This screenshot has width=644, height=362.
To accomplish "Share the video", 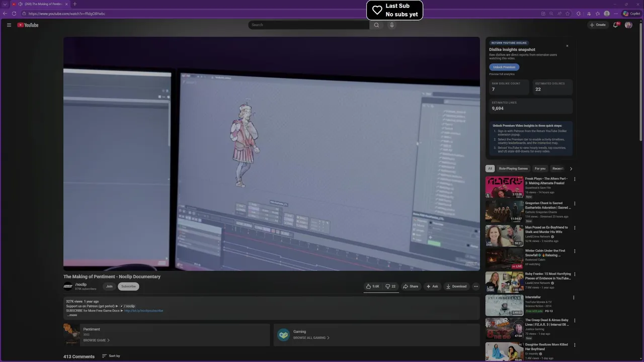I will point(411,287).
